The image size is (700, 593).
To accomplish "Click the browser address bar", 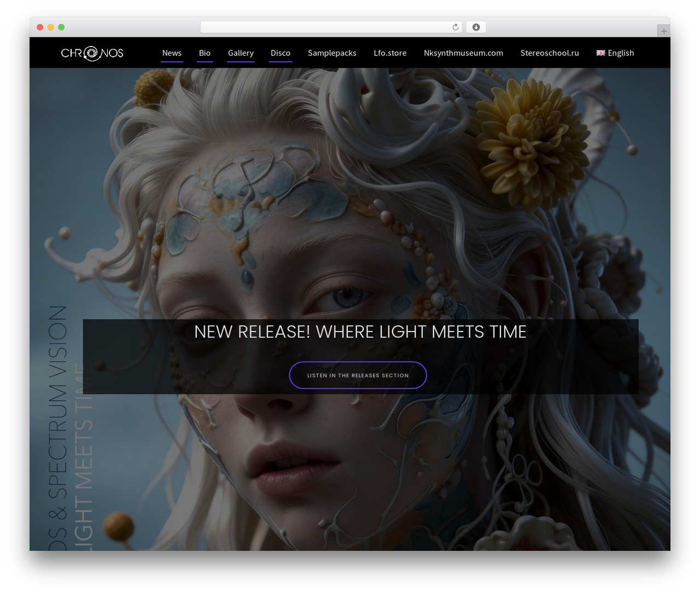I will pos(331,27).
